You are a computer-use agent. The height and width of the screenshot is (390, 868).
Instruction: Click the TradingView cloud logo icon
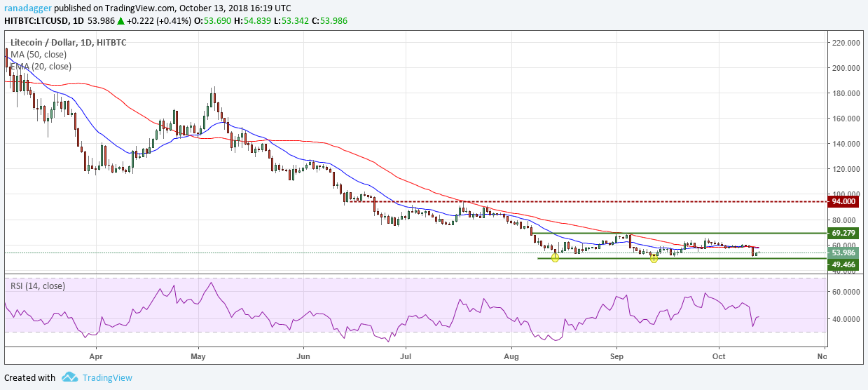[x=69, y=377]
